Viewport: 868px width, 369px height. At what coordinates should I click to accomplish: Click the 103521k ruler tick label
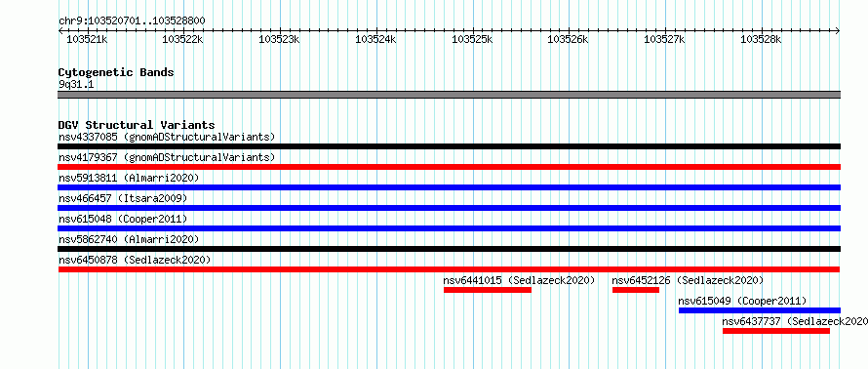(87, 39)
